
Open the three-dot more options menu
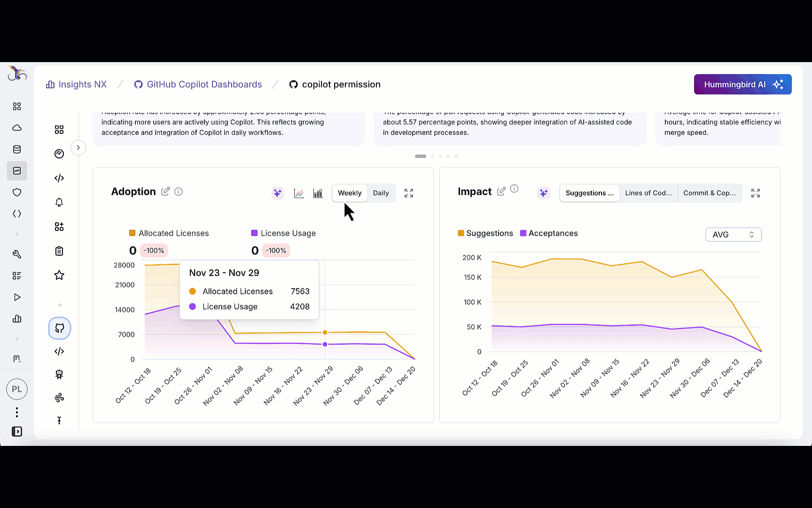[x=17, y=413]
